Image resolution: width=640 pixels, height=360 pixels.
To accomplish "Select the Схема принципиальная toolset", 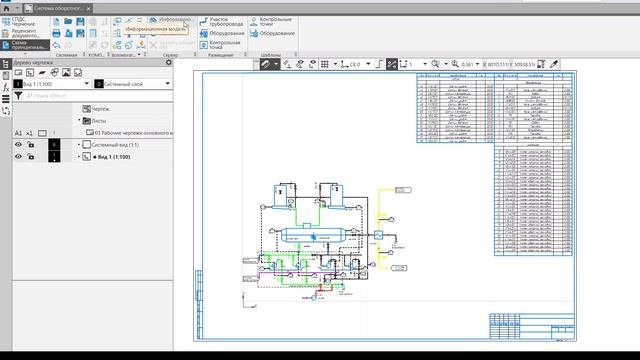I will [x=25, y=45].
